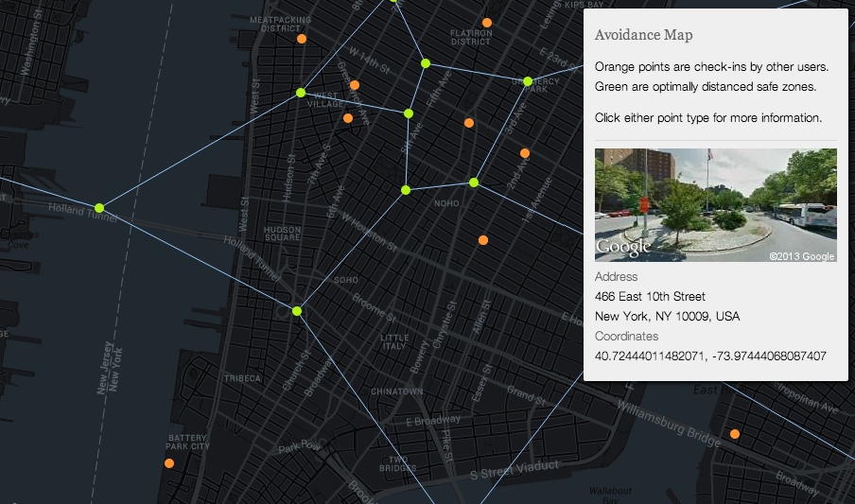Screen dimensions: 855x504
Task: Click the 'Green are optimally distanced safe zones' line
Action: 706,87
